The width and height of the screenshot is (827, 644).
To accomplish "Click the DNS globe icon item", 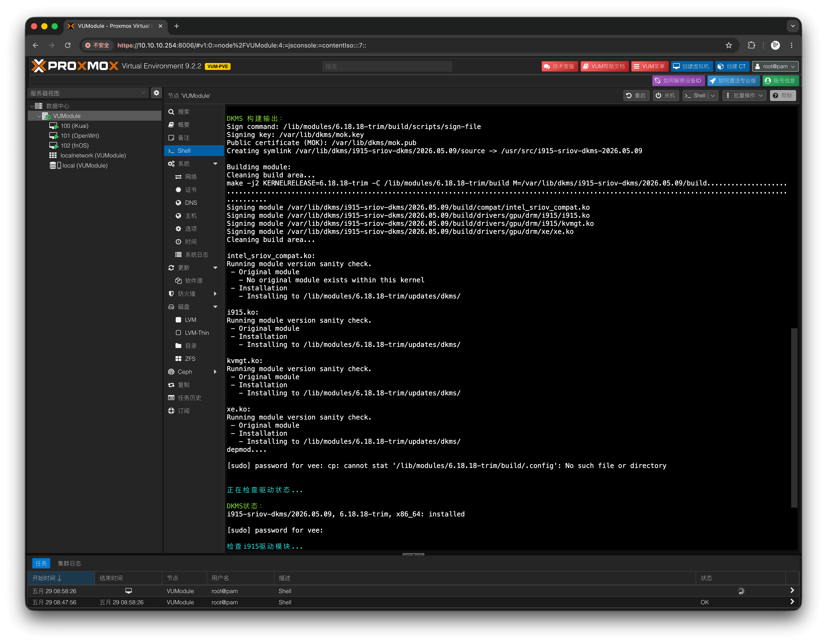I will pyautogui.click(x=178, y=203).
